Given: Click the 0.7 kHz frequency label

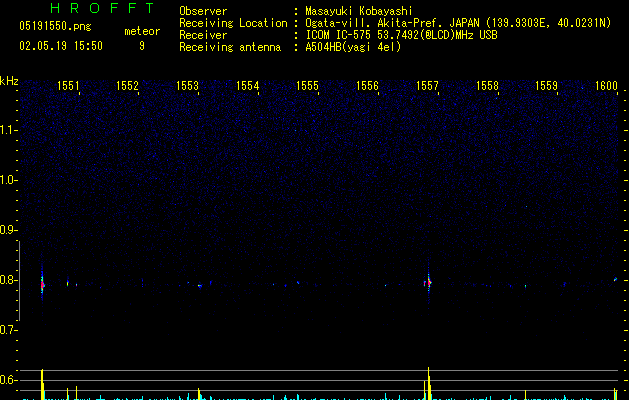Looking at the screenshot, I should click(x=9, y=330).
